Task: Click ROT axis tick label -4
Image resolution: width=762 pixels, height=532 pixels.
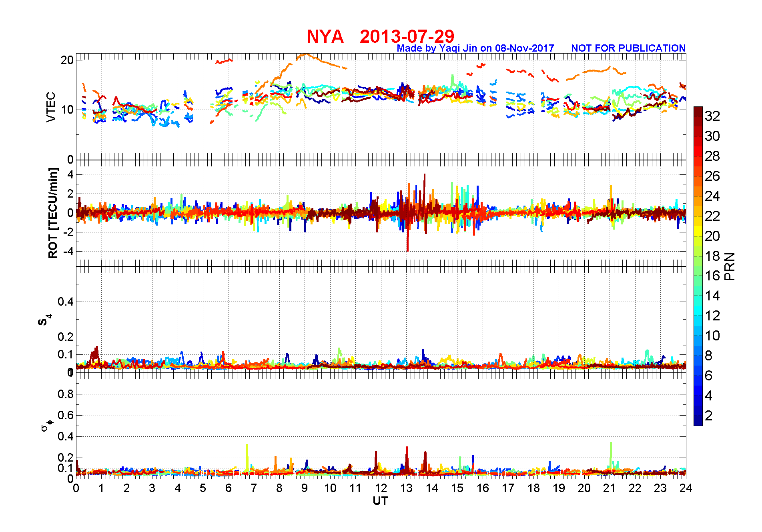Action: click(x=68, y=251)
